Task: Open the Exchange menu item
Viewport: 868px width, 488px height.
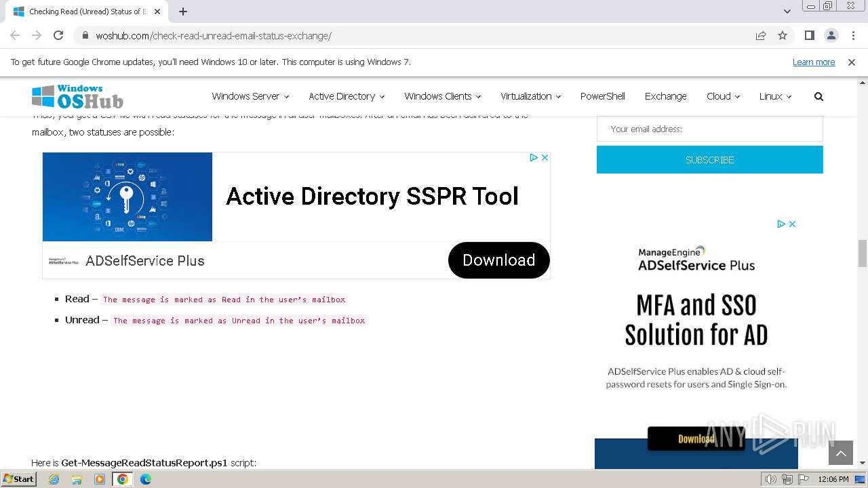Action: tap(666, 96)
